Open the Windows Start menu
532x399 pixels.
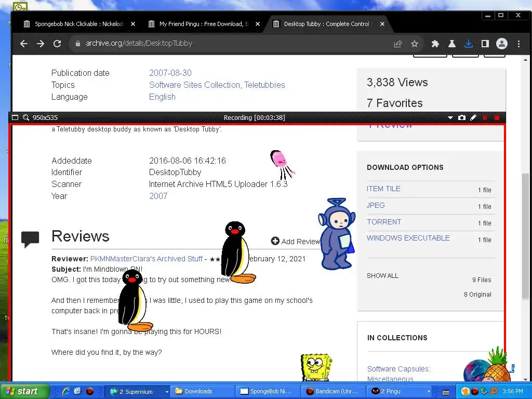[24, 391]
